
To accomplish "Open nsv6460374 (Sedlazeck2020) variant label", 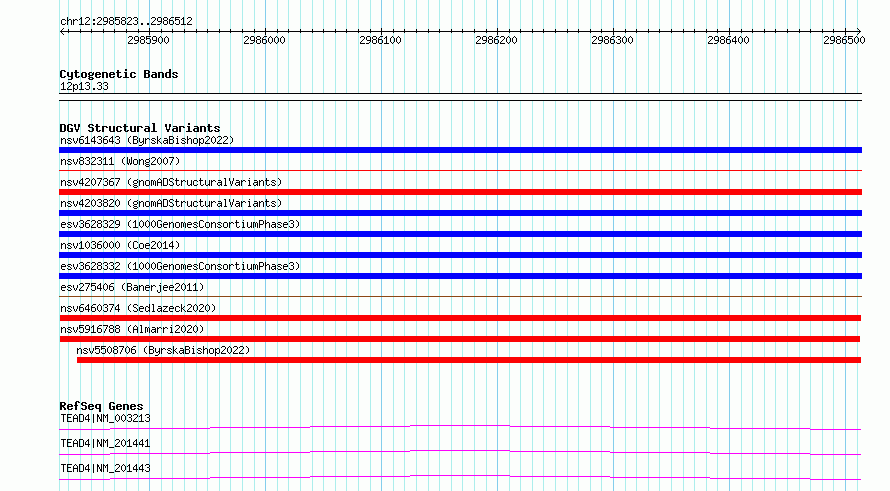I will (x=138, y=308).
